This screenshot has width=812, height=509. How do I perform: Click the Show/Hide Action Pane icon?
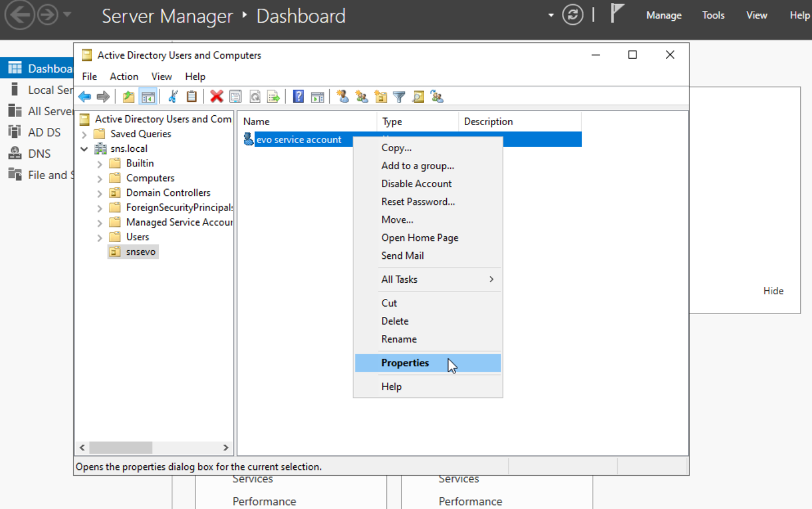point(318,97)
